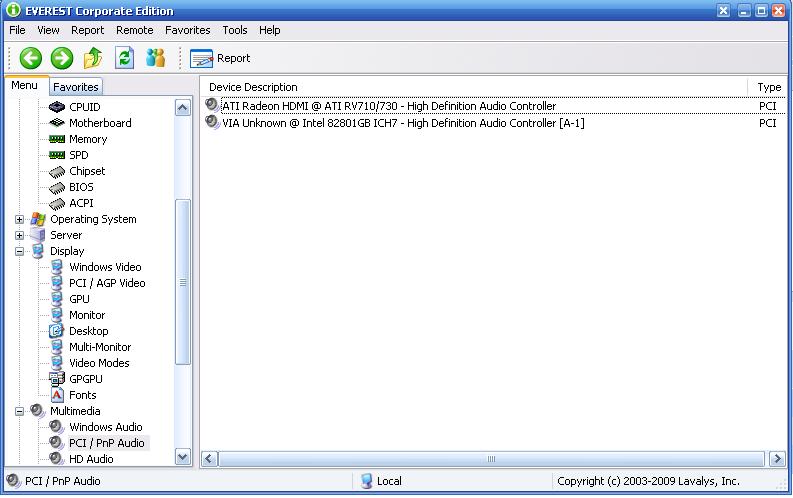Expand the Operating System node
The image size is (793, 498).
click(19, 219)
